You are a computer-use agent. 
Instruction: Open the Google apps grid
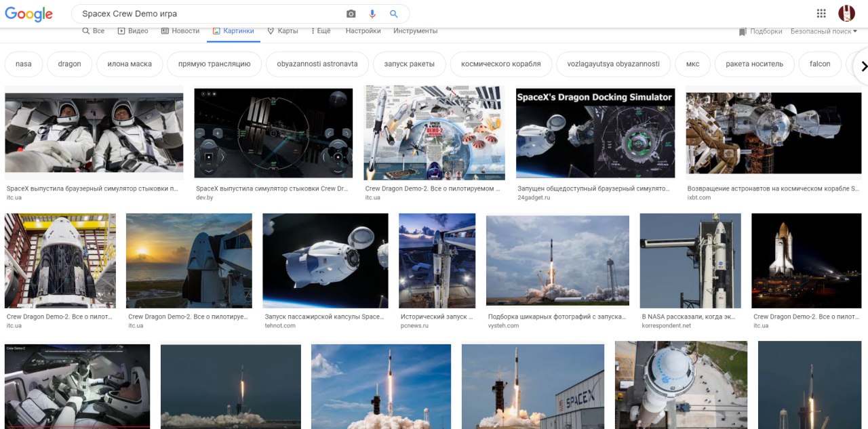[821, 14]
